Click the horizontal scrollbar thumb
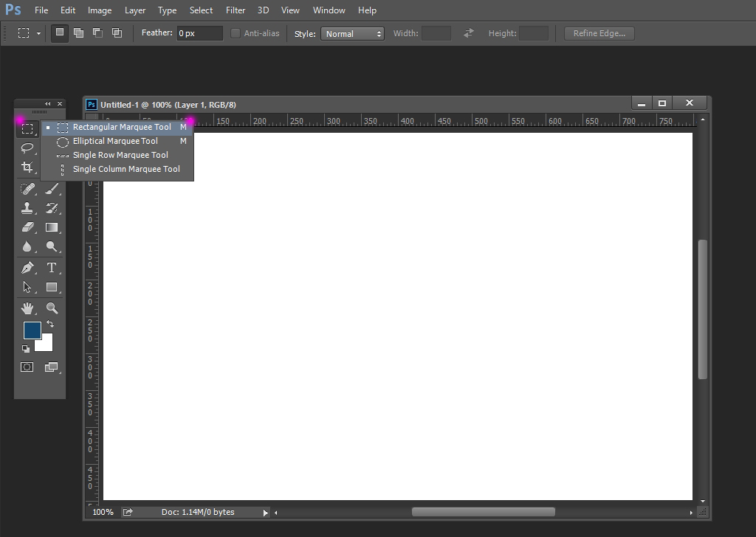Viewport: 756px width, 537px height. point(483,512)
